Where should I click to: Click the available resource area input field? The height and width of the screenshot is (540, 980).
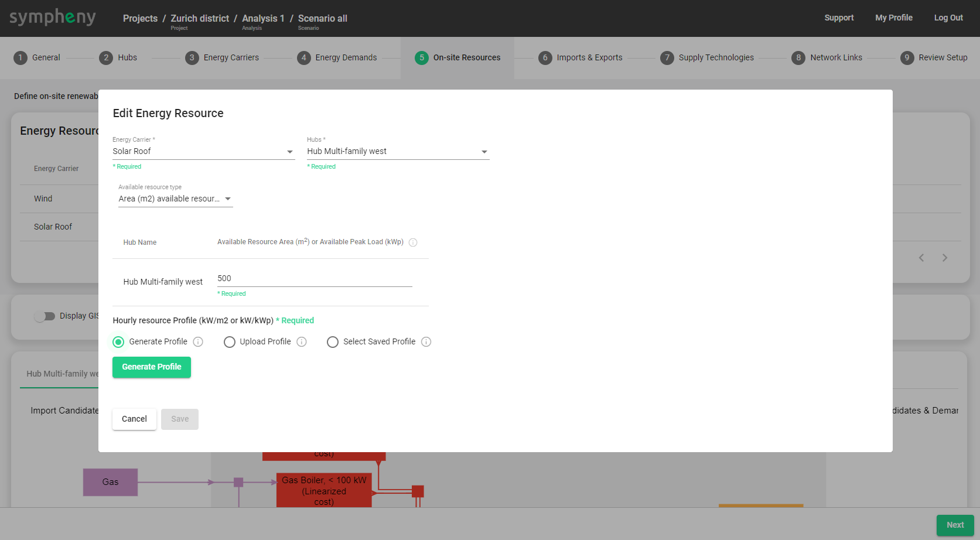(315, 279)
